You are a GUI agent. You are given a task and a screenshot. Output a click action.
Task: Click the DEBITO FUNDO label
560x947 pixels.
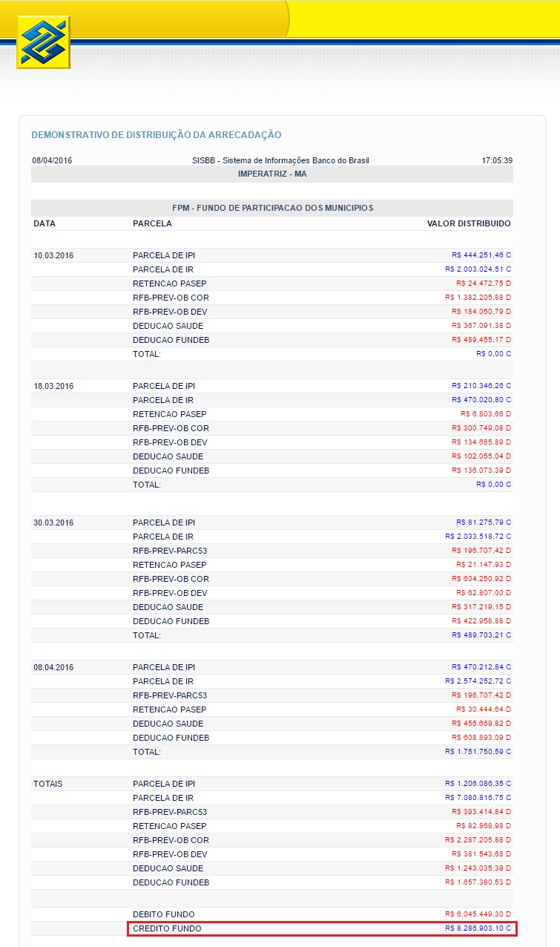(164, 914)
